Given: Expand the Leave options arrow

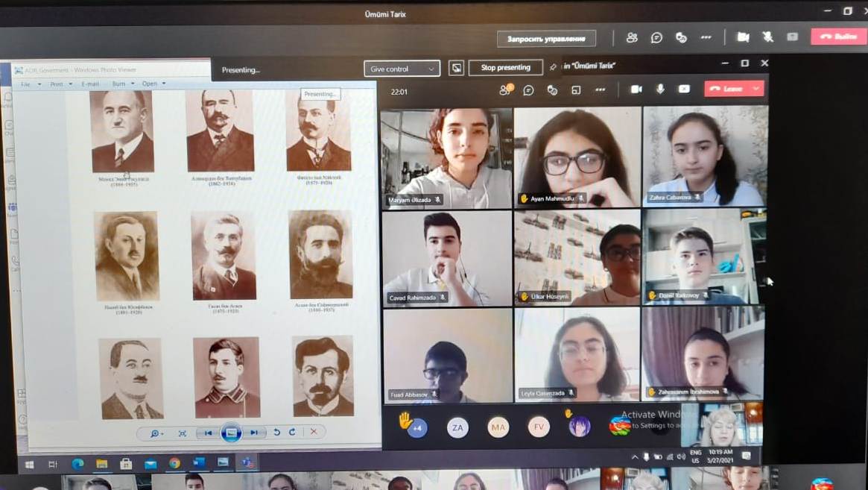Looking at the screenshot, I should point(756,89).
